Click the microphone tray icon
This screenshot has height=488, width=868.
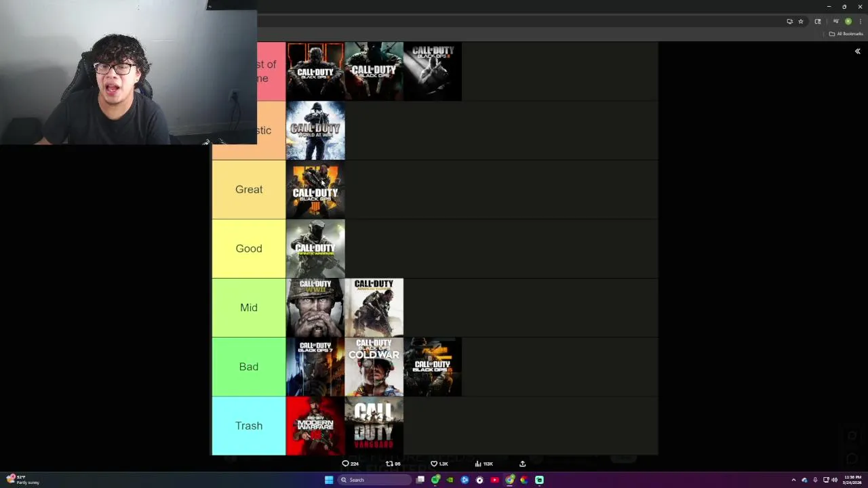(x=815, y=480)
